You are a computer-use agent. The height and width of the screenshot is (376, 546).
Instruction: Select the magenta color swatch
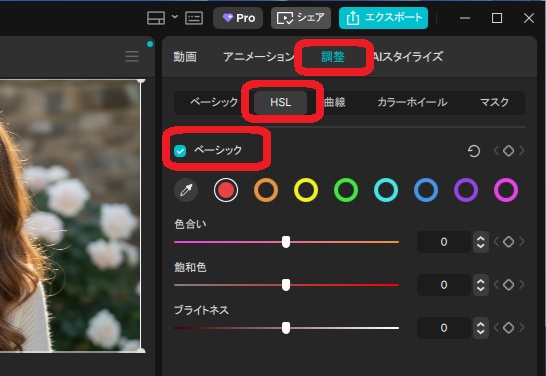[506, 190]
